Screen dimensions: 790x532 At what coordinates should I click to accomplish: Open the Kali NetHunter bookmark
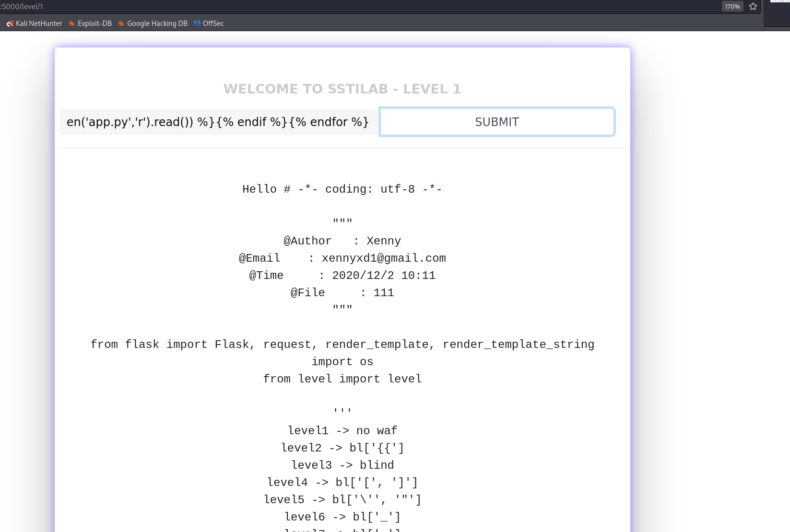coord(34,23)
